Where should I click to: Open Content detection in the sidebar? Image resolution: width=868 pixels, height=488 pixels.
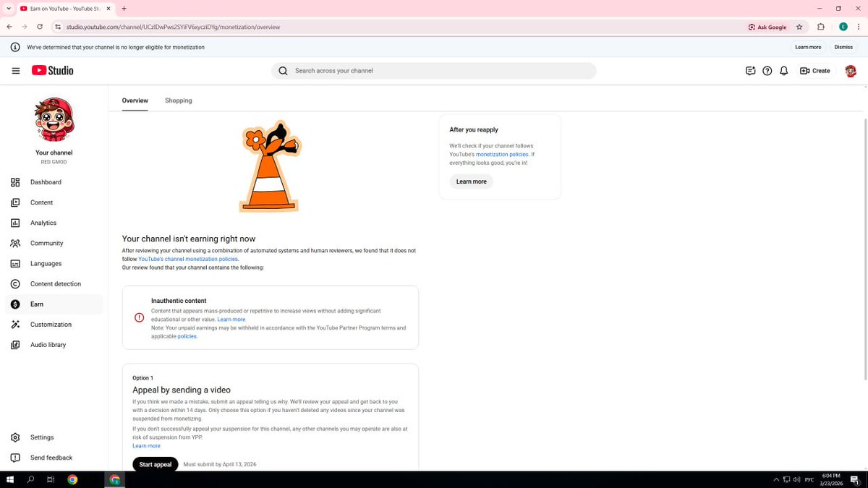(54, 284)
